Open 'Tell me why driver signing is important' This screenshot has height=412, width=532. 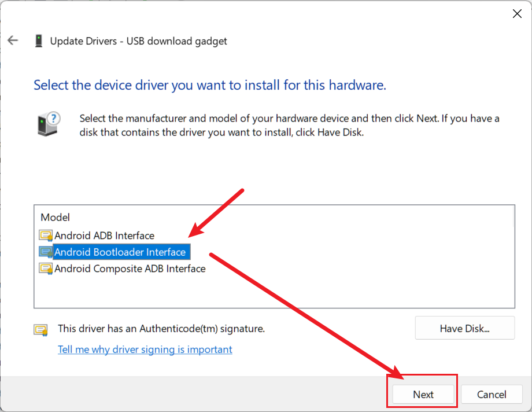[x=145, y=349]
